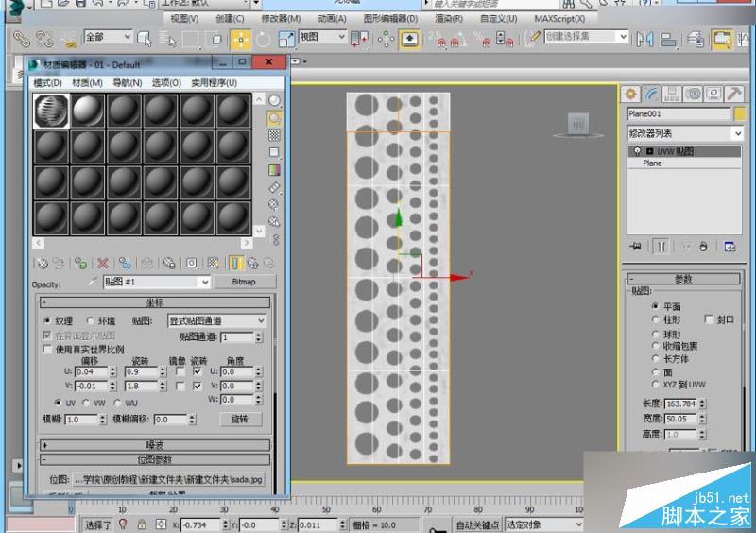Open material editor 实用程序(U) menu
This screenshot has width=756, height=533.
(x=214, y=83)
